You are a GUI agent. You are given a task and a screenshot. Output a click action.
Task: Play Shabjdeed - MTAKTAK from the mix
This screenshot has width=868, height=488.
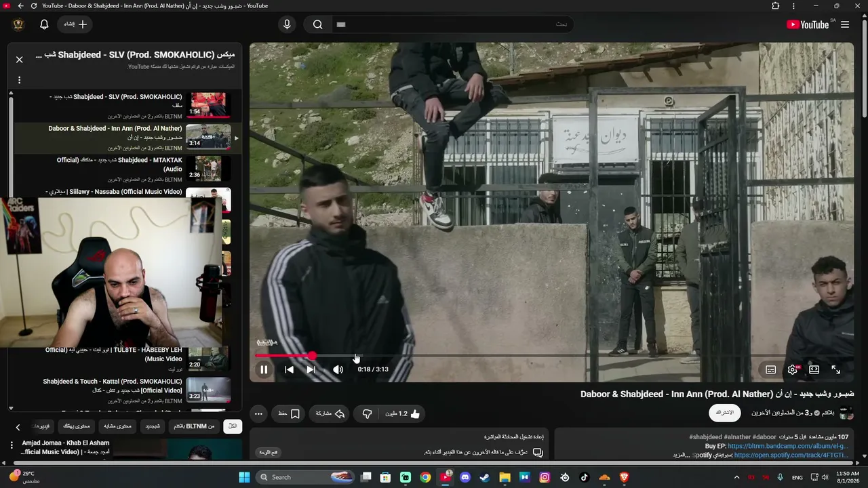126,169
